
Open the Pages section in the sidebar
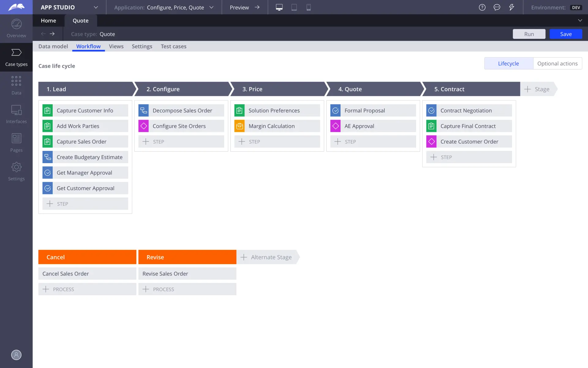(16, 142)
